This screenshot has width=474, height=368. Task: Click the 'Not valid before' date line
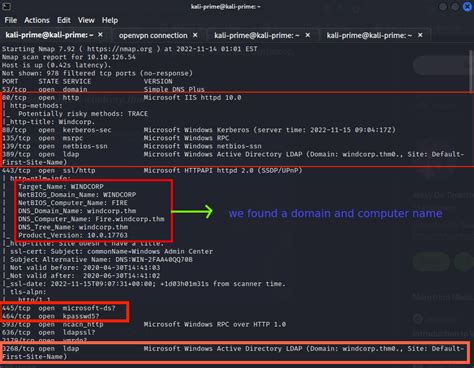[x=85, y=268]
